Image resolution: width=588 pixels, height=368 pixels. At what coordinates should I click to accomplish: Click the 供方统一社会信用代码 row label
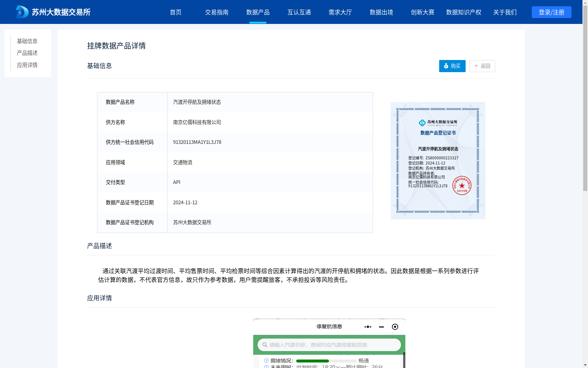pos(130,142)
